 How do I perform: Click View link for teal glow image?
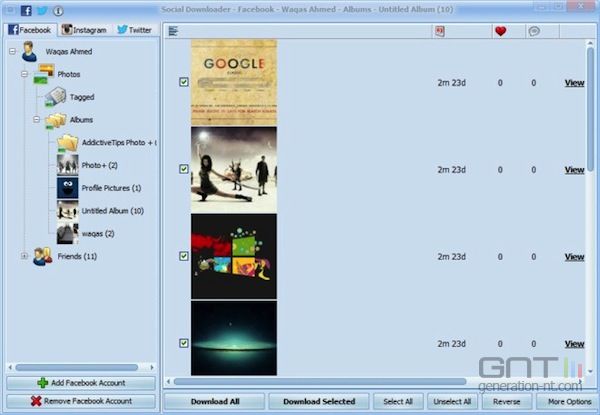point(574,344)
